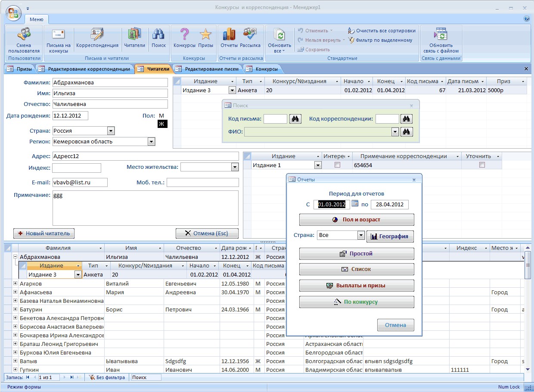Click the vertical scrollbar of readers list

pos(528,308)
